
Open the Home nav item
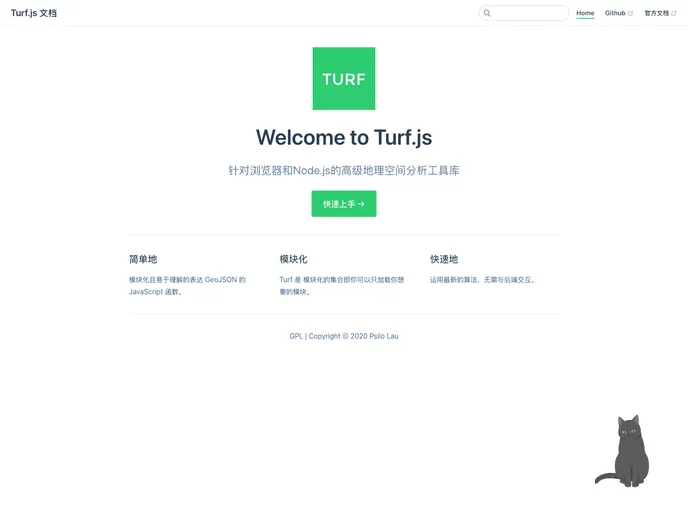585,13
